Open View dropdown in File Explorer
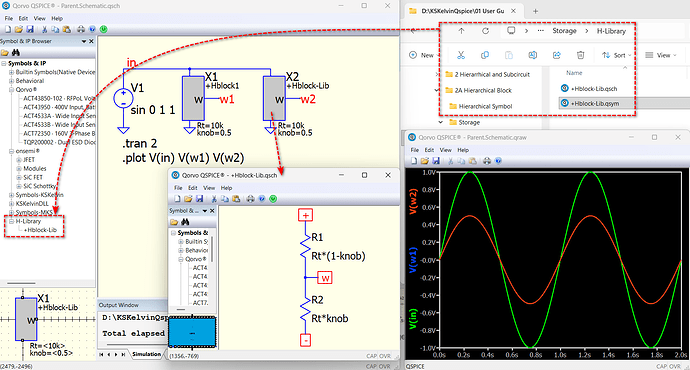Viewport: 690px width, 370px height. (661, 55)
